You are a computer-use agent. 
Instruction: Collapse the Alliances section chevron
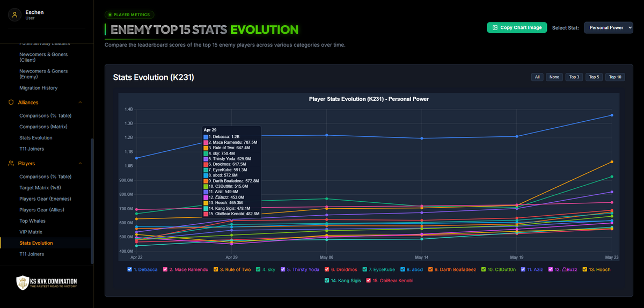point(80,102)
